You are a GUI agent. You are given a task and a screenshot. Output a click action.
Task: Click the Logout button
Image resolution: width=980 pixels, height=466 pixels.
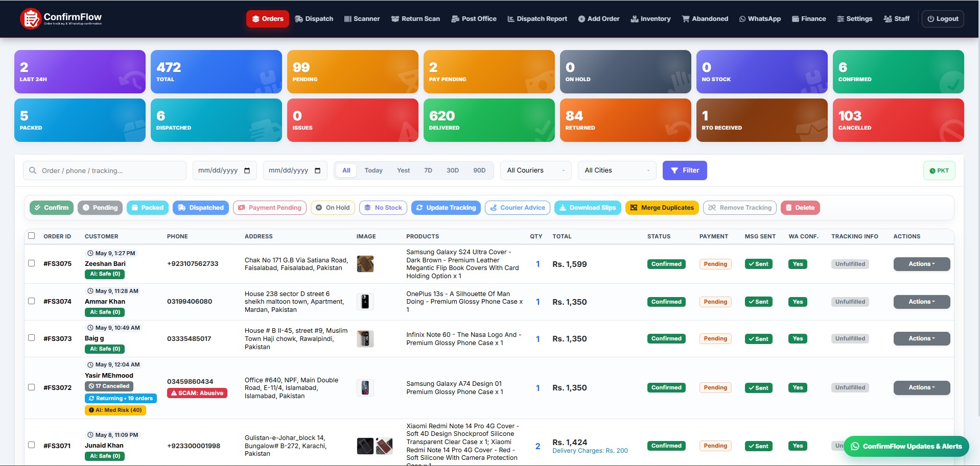pos(943,19)
